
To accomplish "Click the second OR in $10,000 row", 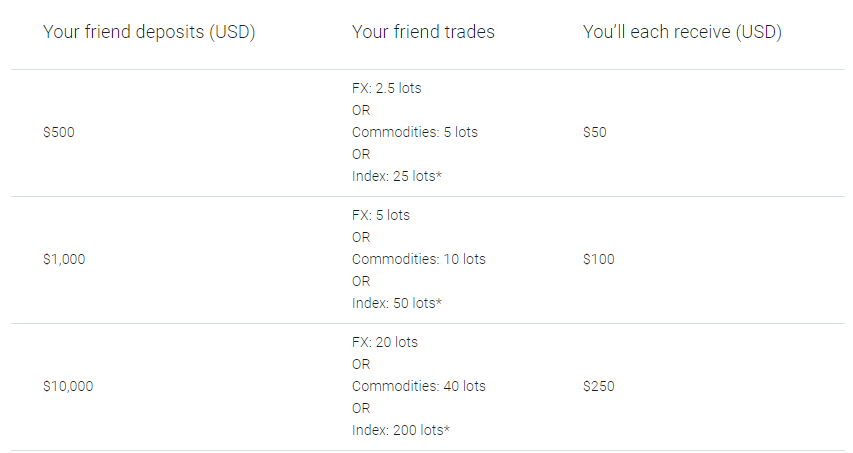I will click(361, 408).
